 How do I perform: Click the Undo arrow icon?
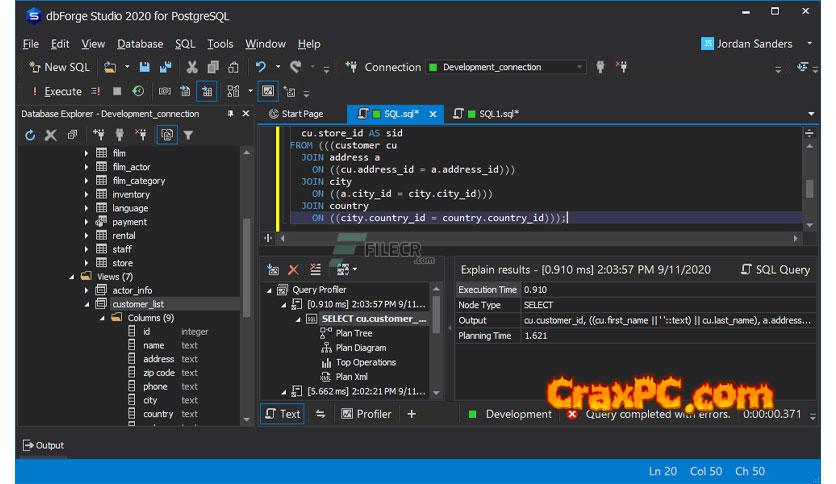click(x=261, y=67)
